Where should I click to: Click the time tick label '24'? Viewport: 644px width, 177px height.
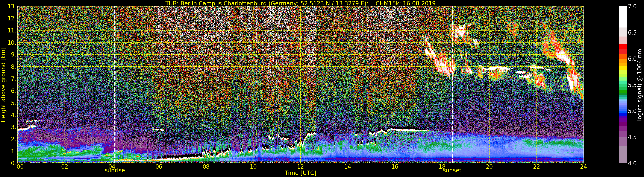coord(583,166)
